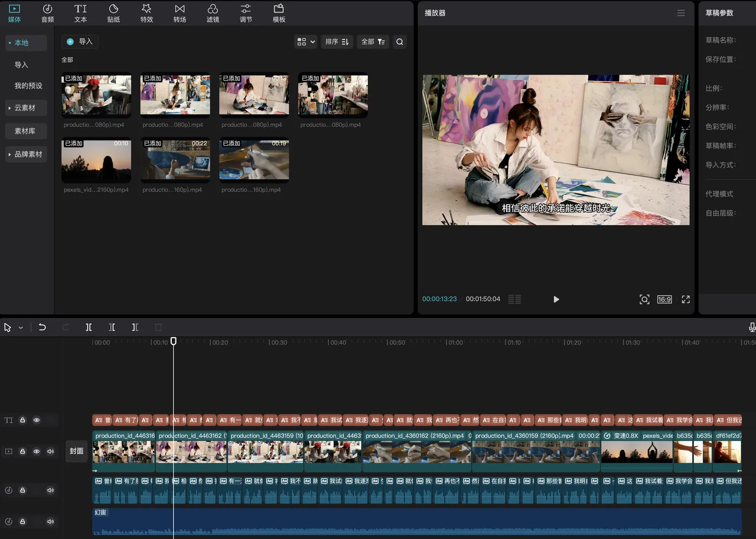Mute the 幻宙 music track
The height and width of the screenshot is (539, 756).
point(51,522)
